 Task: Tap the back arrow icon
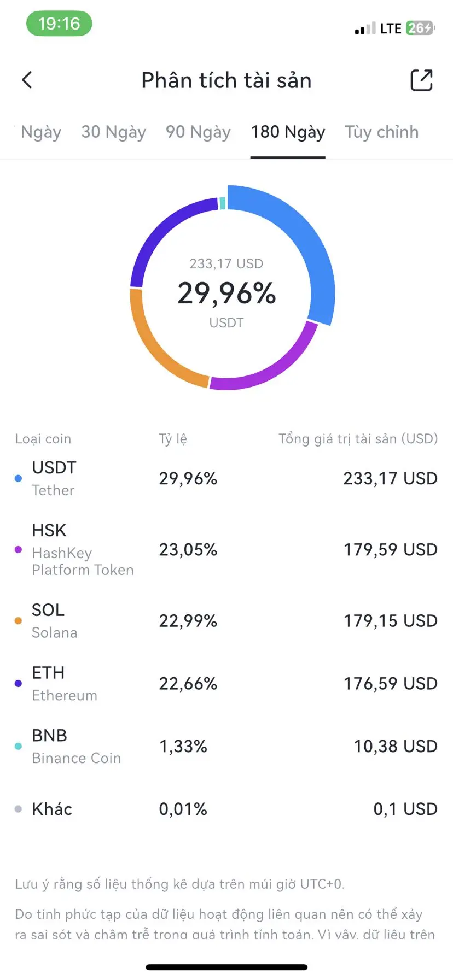pyautogui.click(x=27, y=80)
